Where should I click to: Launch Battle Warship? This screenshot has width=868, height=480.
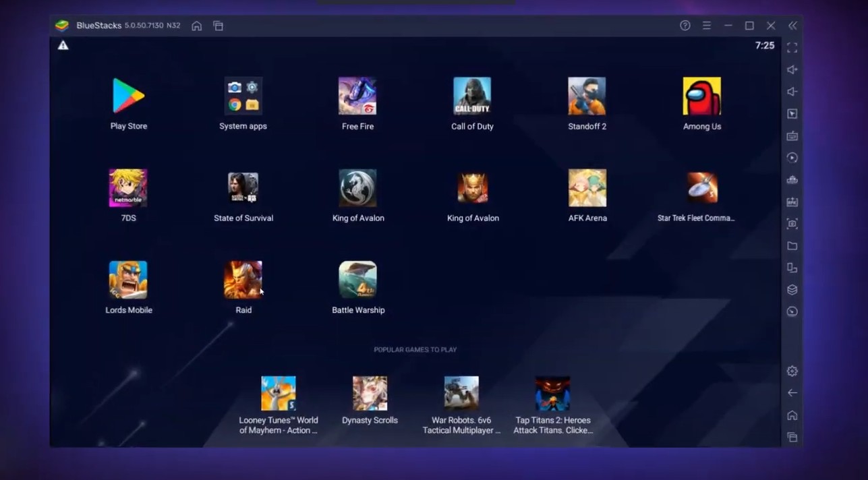[x=357, y=280]
